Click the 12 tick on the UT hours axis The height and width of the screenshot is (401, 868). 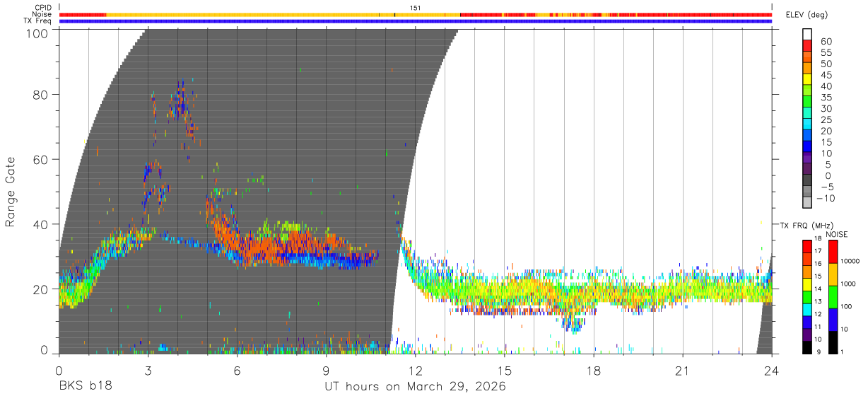(x=416, y=371)
